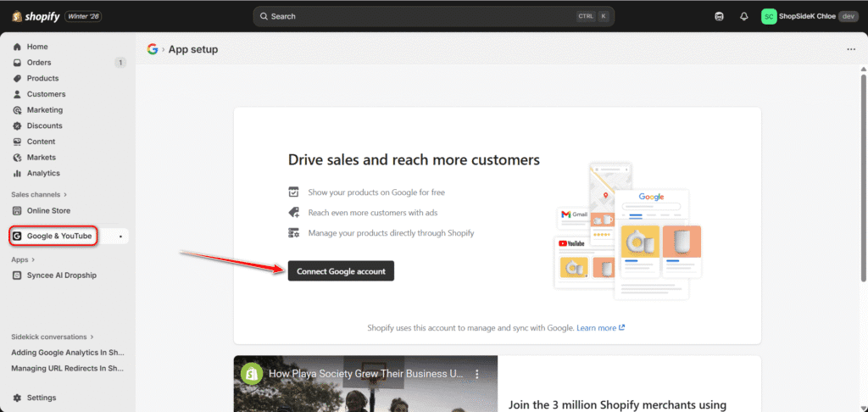Image resolution: width=868 pixels, height=412 pixels.
Task: Open notifications bell icon
Action: pyautogui.click(x=744, y=17)
